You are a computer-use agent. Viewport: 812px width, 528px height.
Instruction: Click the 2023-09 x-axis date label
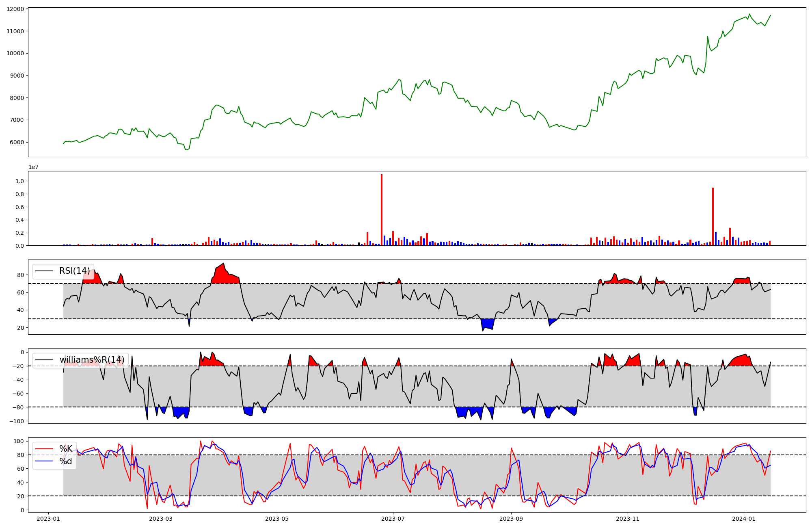point(511,519)
